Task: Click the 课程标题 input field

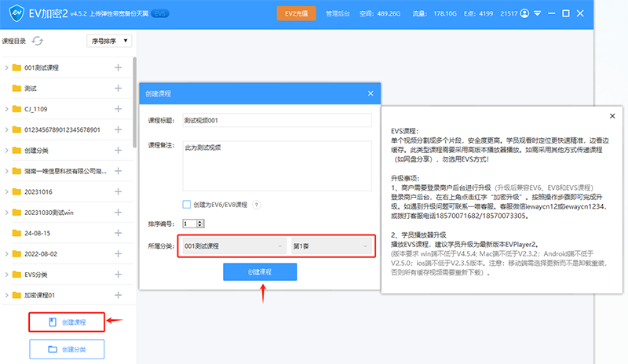Action: click(x=276, y=121)
